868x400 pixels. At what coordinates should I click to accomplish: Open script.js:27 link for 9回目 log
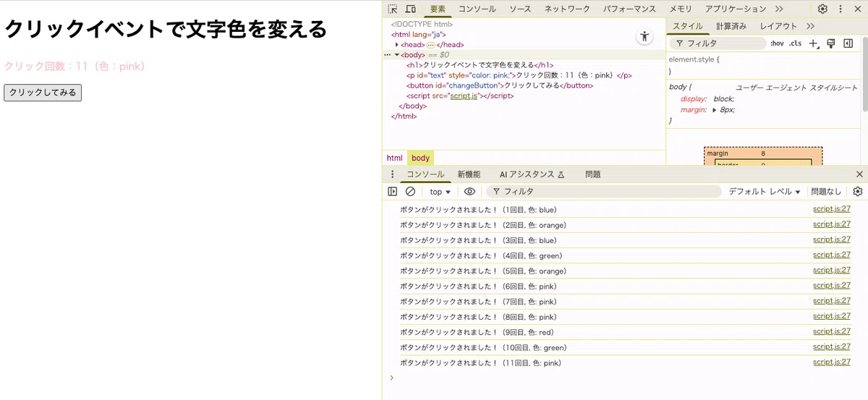(x=831, y=331)
